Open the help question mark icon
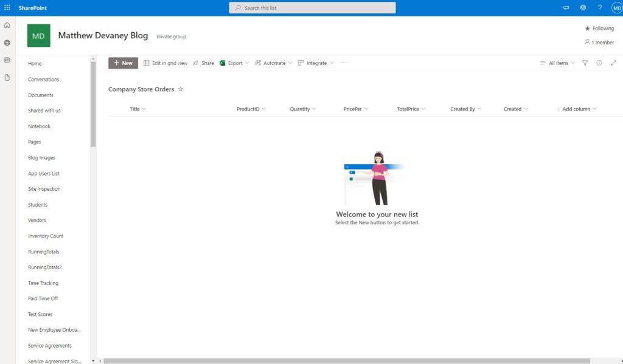 [x=599, y=7]
